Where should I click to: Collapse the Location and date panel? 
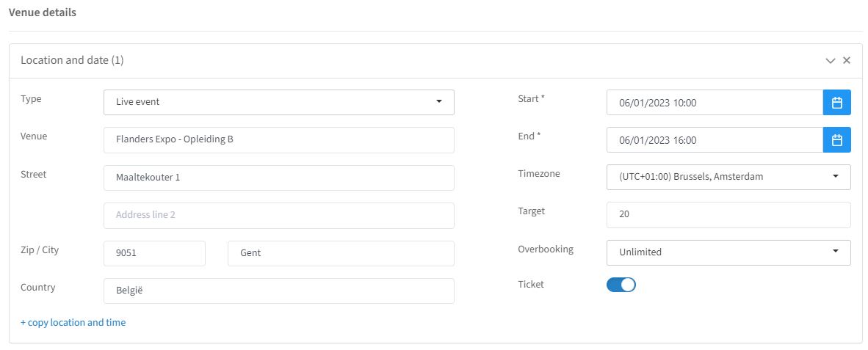[831, 61]
